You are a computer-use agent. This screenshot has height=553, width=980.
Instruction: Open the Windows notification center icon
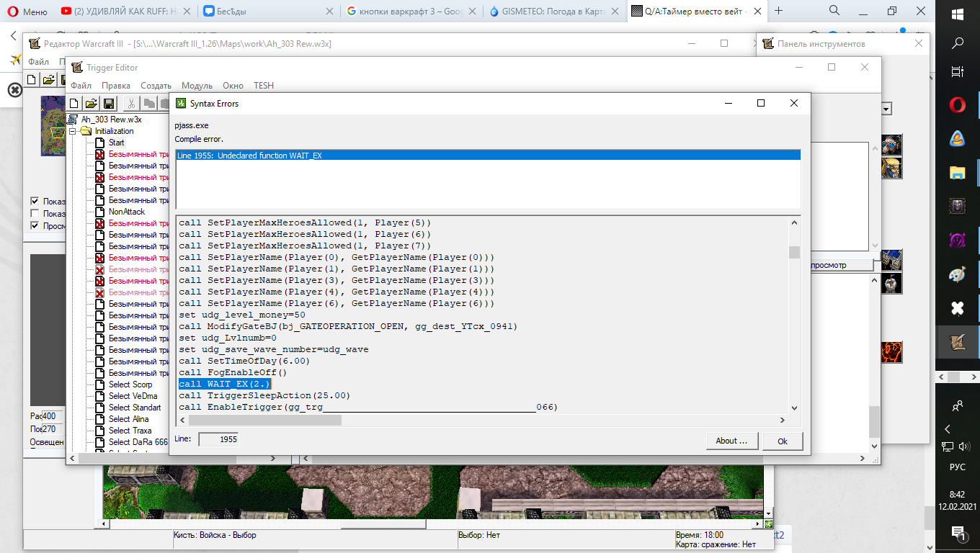[x=957, y=532]
